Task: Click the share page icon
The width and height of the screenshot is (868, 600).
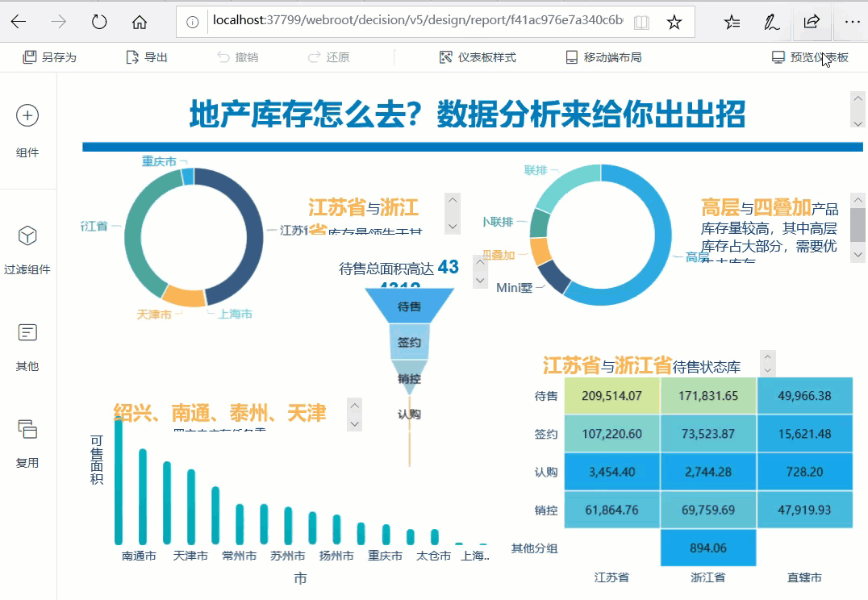Action: pos(812,22)
